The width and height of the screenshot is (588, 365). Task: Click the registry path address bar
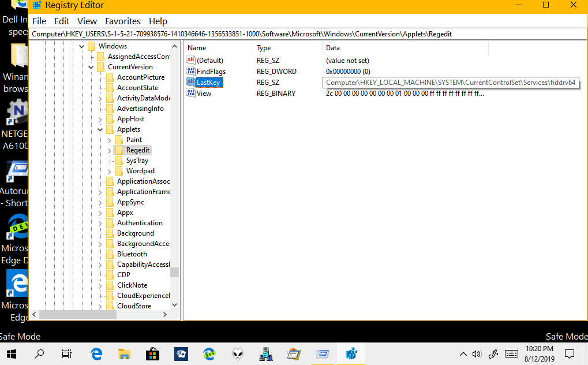(308, 34)
